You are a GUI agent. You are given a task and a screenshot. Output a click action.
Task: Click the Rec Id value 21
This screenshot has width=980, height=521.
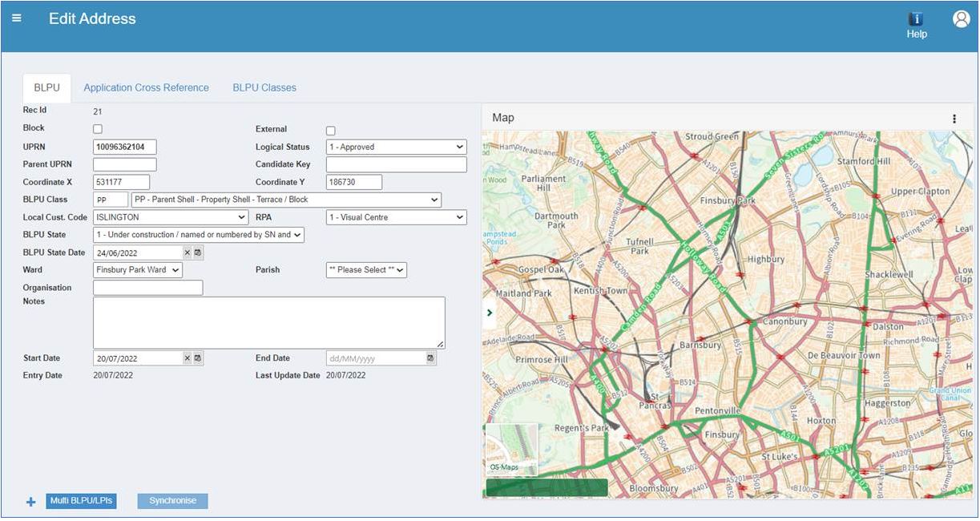tap(98, 111)
